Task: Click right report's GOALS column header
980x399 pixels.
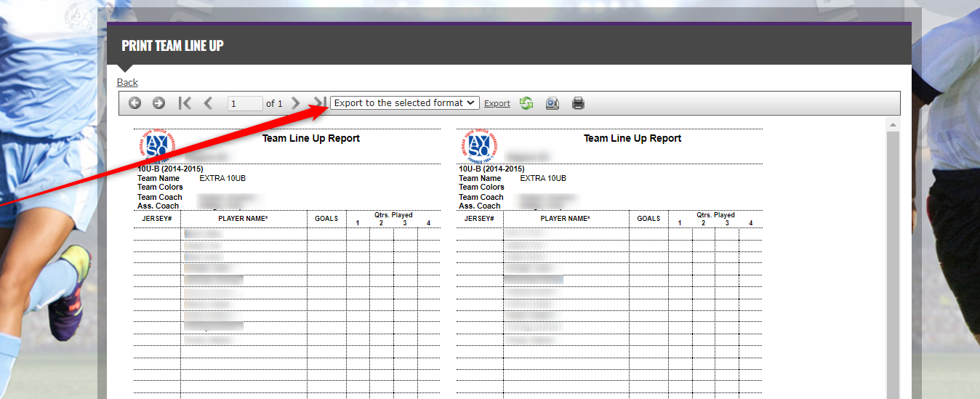Action: point(648,219)
